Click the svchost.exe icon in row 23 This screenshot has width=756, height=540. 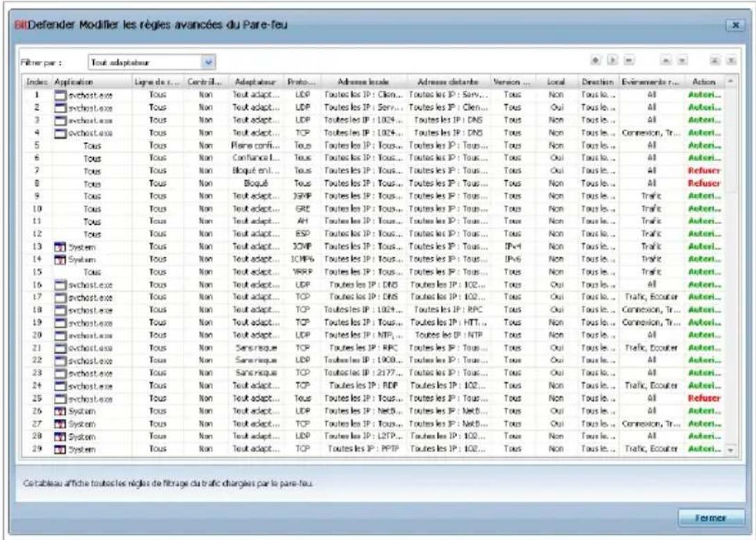(x=61, y=374)
